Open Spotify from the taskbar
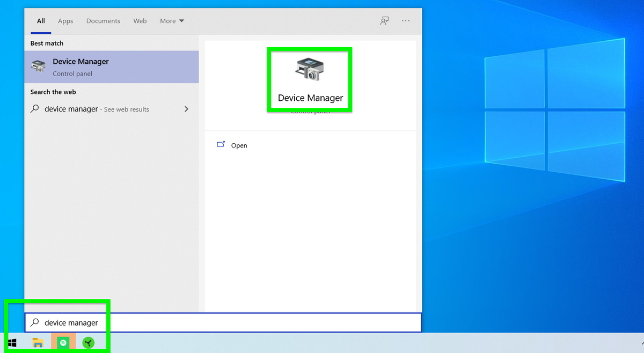This screenshot has height=353, width=644. coord(63,342)
